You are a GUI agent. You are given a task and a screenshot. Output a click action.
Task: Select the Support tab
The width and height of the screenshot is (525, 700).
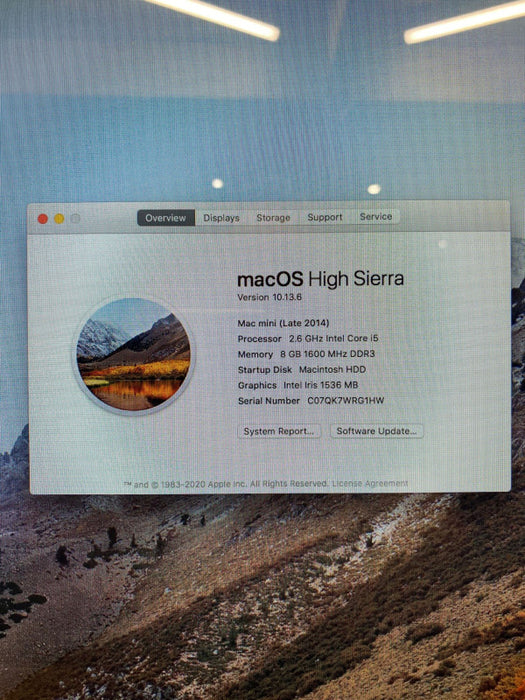point(325,217)
